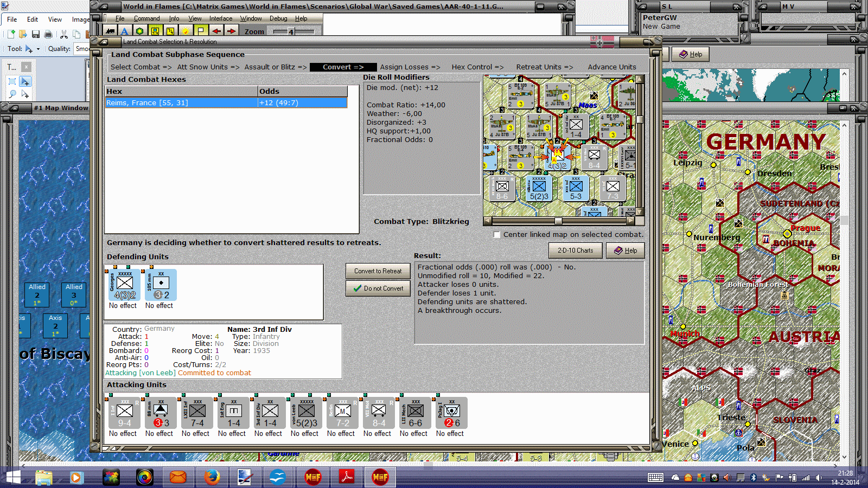Select the 105mm artillery defending unit counter
The width and height of the screenshot is (868, 488).
pos(161,285)
